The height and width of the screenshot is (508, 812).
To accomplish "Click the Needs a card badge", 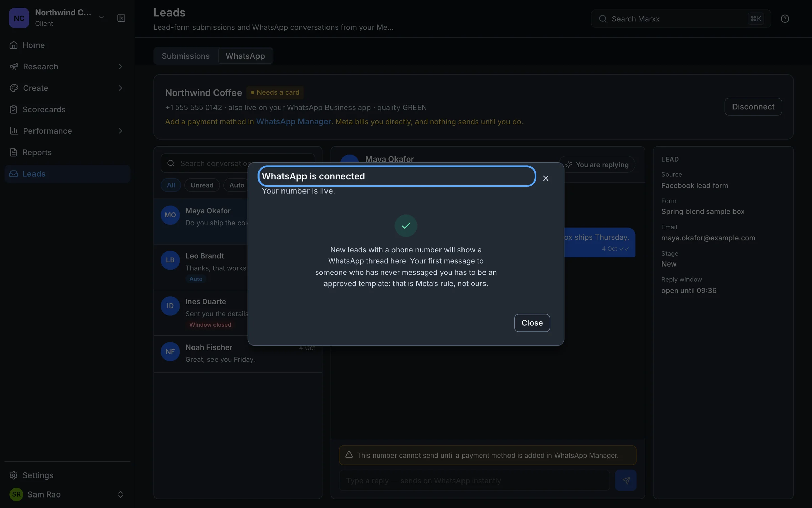I will [x=275, y=92].
